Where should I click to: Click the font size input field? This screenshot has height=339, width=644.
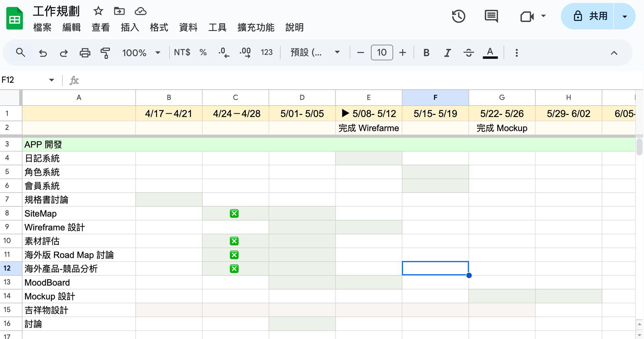(x=382, y=53)
